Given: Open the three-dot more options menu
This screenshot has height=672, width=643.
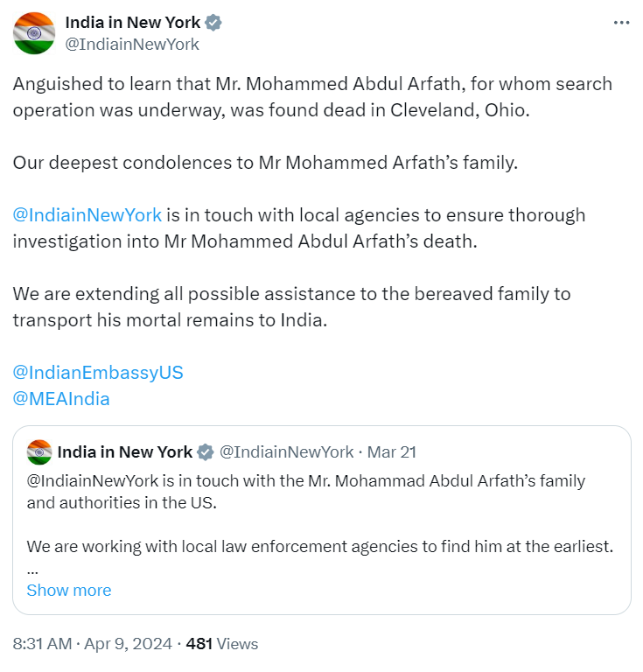Looking at the screenshot, I should click(621, 22).
